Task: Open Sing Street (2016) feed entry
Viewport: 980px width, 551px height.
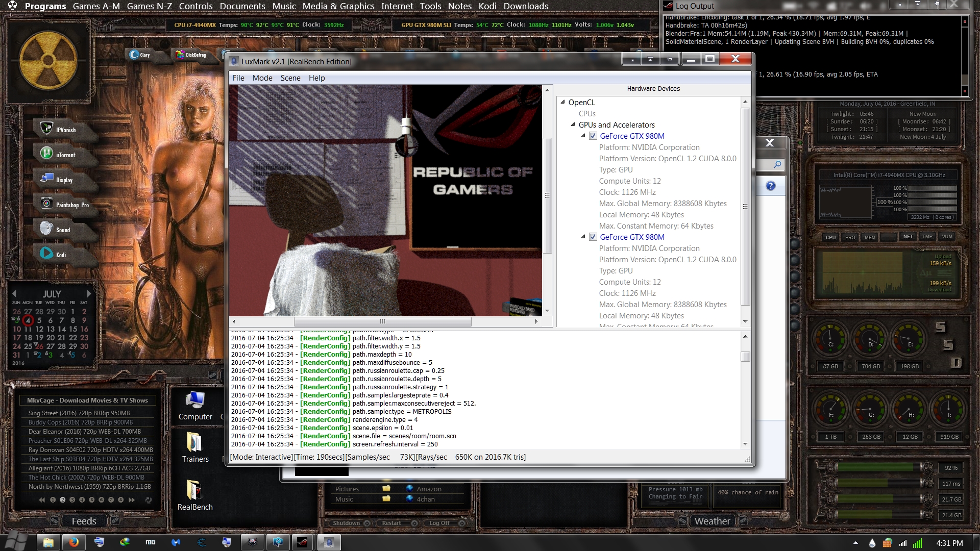Action: pyautogui.click(x=79, y=413)
